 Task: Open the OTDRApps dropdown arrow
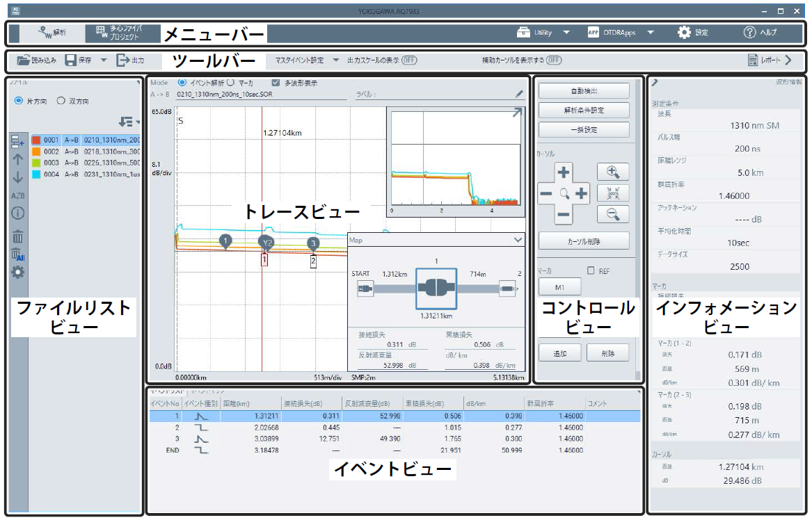(651, 33)
